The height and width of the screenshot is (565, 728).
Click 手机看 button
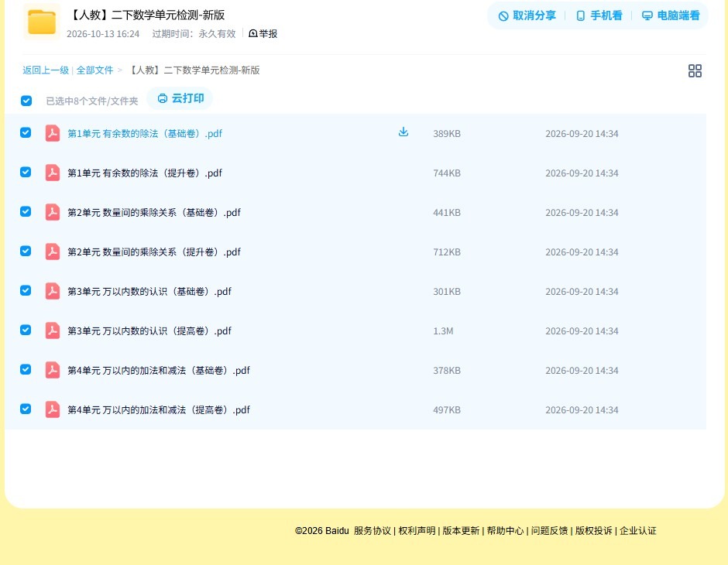pyautogui.click(x=599, y=15)
